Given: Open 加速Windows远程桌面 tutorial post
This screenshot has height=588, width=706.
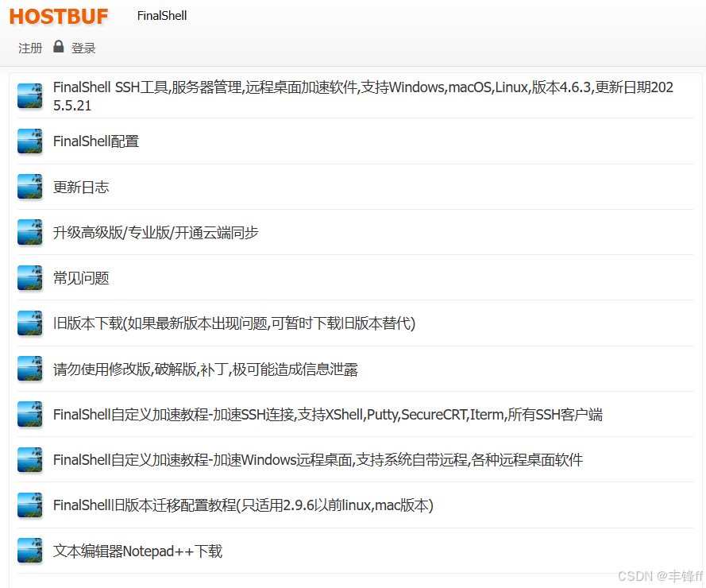Looking at the screenshot, I should (318, 459).
